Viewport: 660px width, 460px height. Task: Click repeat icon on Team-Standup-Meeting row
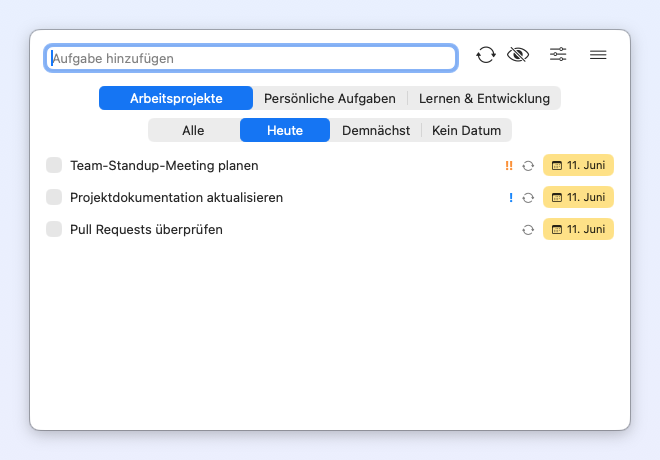point(528,166)
